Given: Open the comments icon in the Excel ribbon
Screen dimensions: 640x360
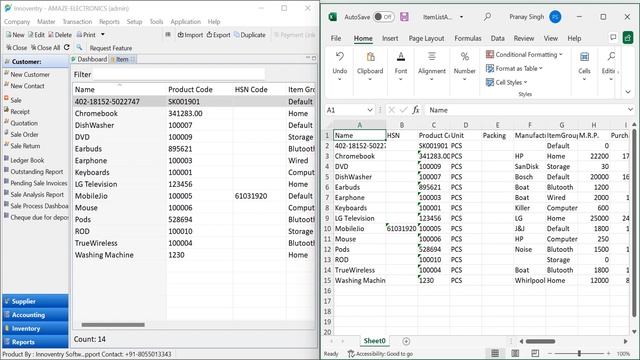Looking at the screenshot, I should pyautogui.click(x=613, y=38).
